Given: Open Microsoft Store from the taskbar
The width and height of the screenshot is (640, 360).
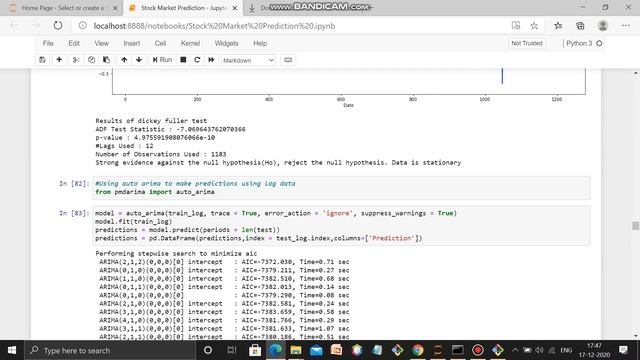Looking at the screenshot, I should coord(255,350).
